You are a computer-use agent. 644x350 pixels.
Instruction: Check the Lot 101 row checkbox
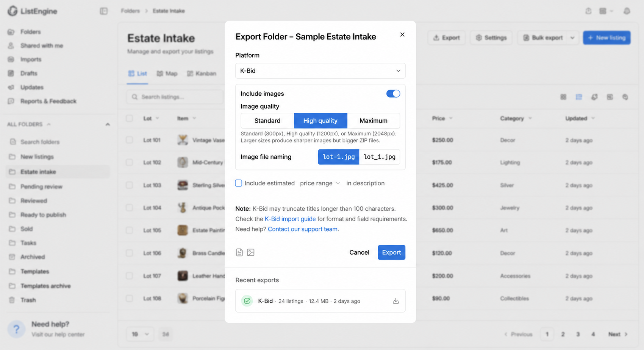(x=130, y=140)
